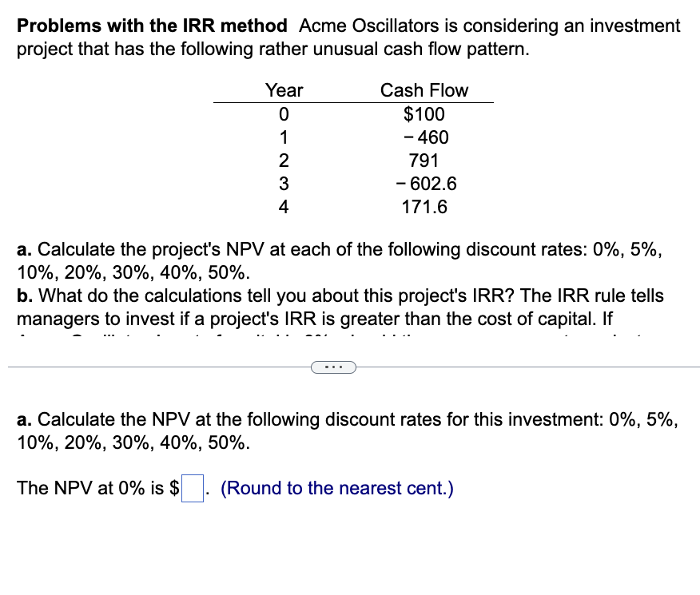
Task: Expand the collapsed content using the ellipsis button
Action: [x=333, y=367]
